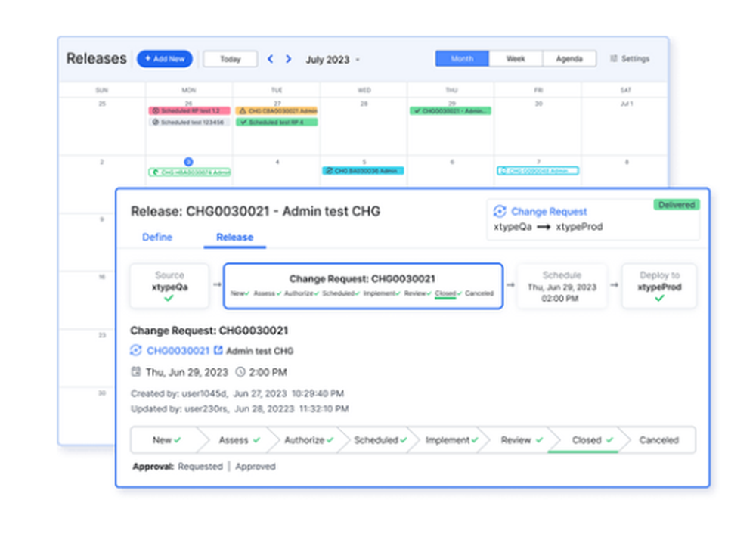756x534 pixels.
Task: Open the red Scheduled RF test 1.2 event
Action: point(190,111)
